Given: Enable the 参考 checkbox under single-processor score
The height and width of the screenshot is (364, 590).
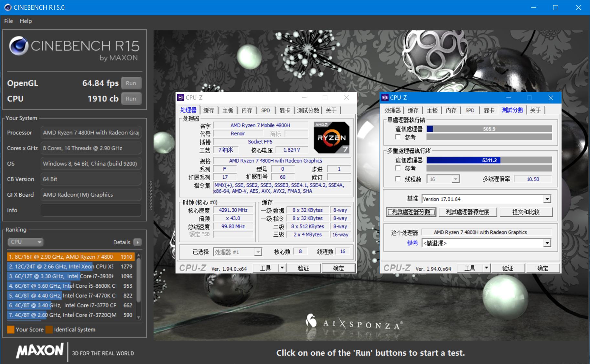Looking at the screenshot, I should (x=398, y=137).
